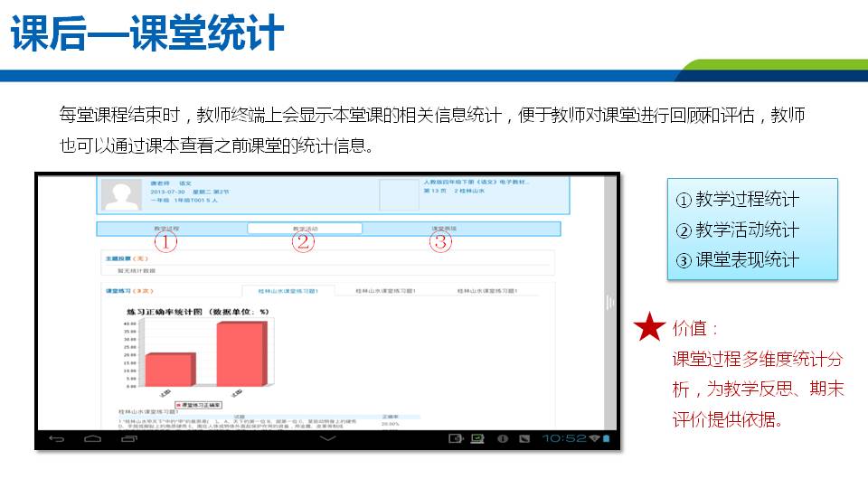The image size is (868, 488).
Task: Click the red 价值 heading text
Action: coord(695,329)
